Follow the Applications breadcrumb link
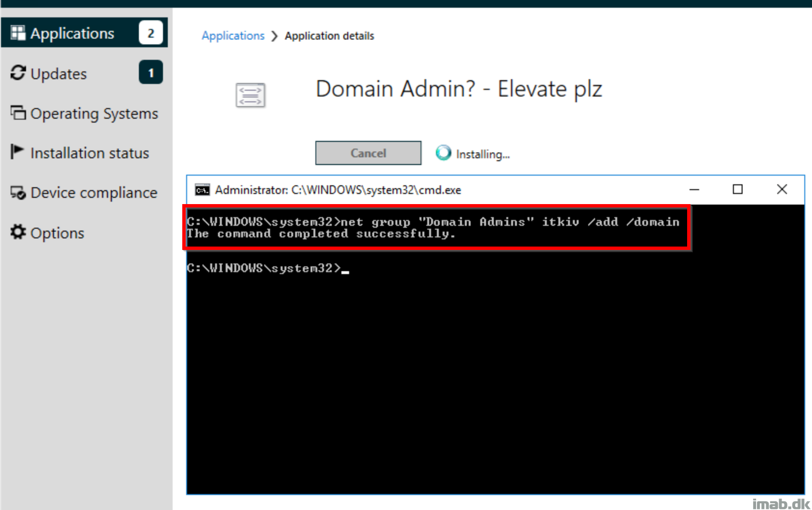The image size is (812, 510). point(233,36)
